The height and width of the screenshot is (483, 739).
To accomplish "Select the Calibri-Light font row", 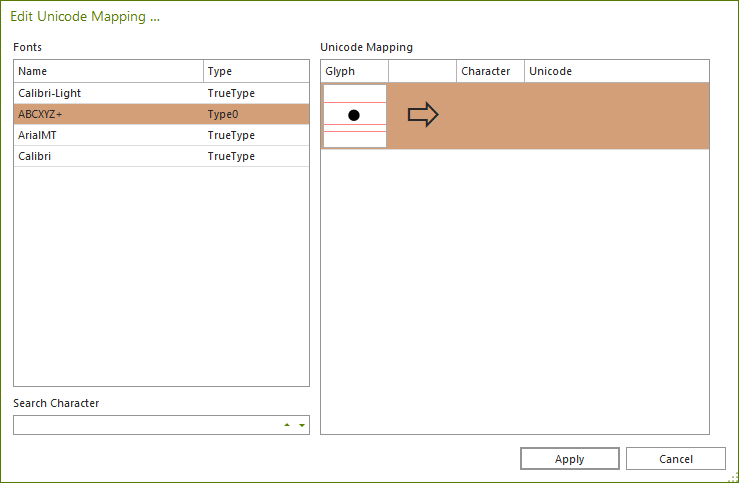I will click(x=162, y=93).
